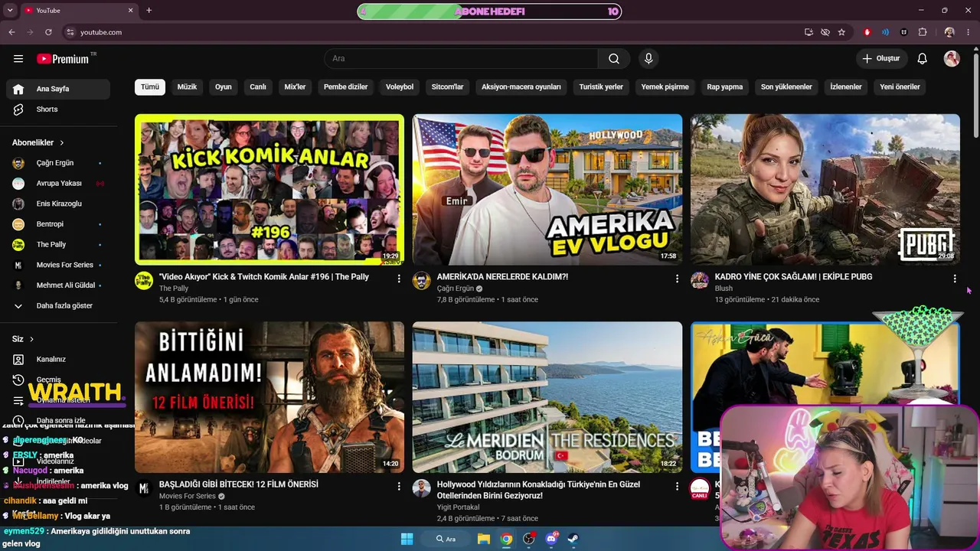
Task: Expand the Abonelikler section
Action: pyautogui.click(x=38, y=142)
